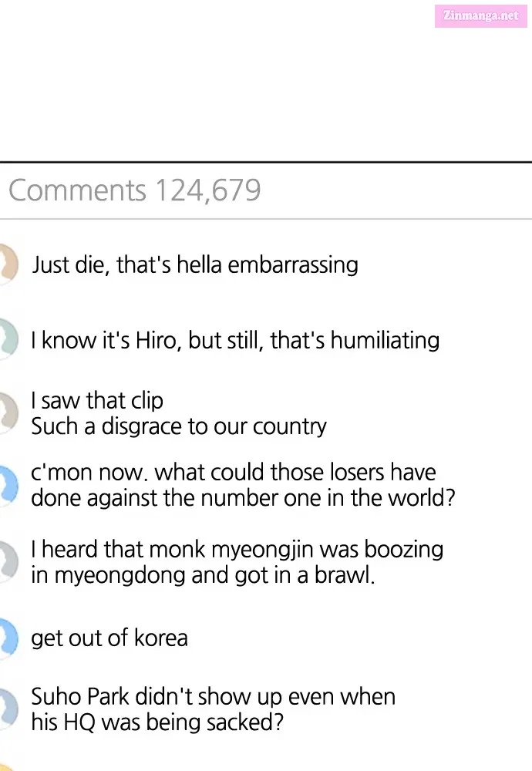Click the comment about monk myeongjin boozing
Image resolution: width=532 pixels, height=771 pixels.
point(237,562)
